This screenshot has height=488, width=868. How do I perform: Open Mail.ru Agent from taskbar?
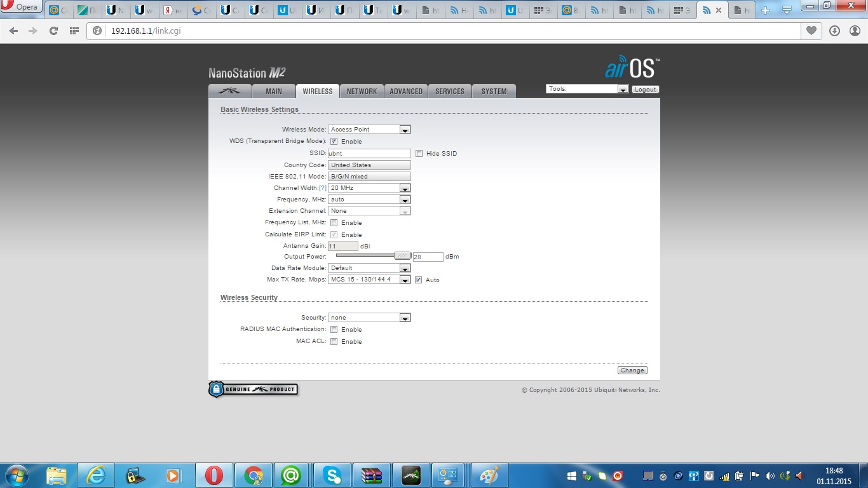click(x=292, y=475)
